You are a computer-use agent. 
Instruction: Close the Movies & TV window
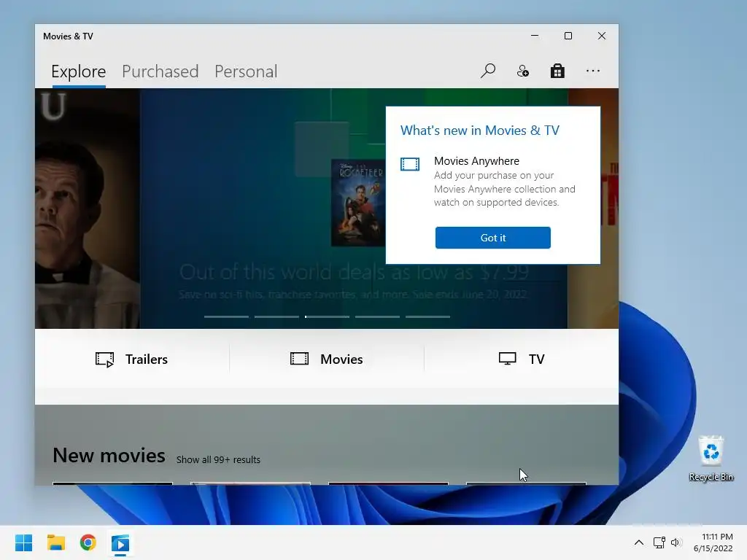602,36
